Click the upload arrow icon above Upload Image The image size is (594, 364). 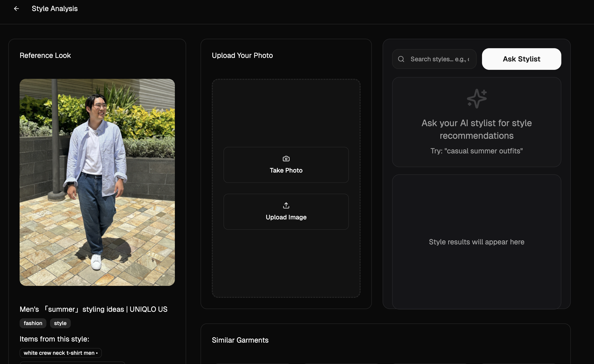(x=286, y=205)
